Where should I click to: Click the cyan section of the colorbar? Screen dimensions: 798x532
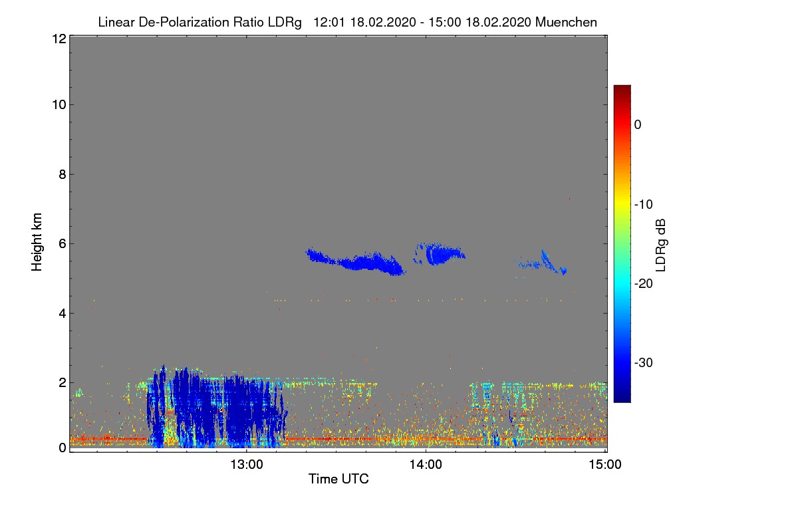pos(622,283)
